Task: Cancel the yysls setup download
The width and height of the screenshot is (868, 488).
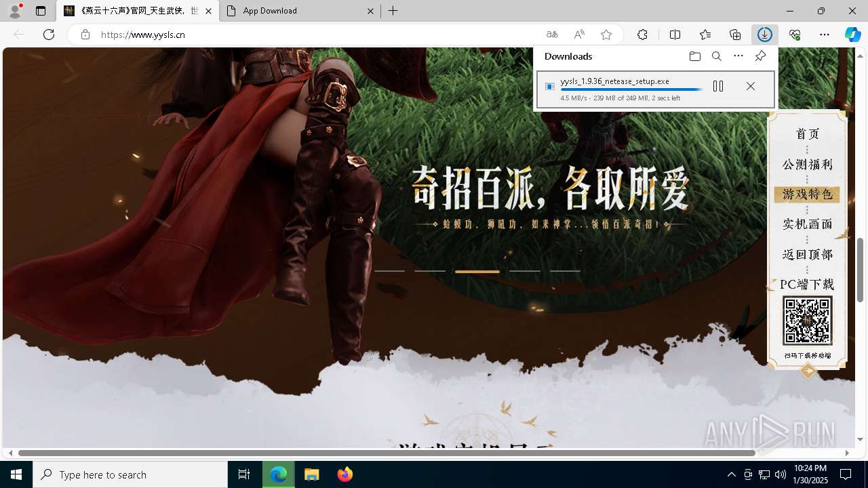Action: 751,86
